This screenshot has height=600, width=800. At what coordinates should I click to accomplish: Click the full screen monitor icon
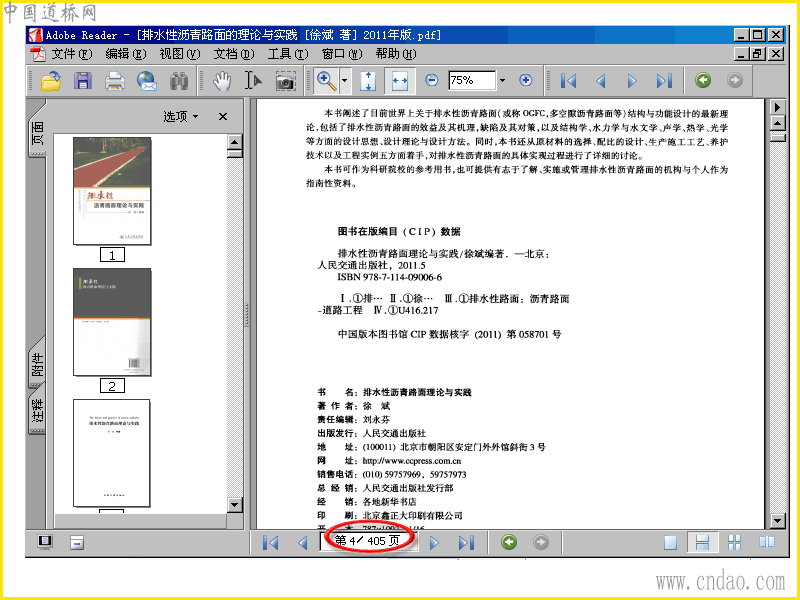45,542
